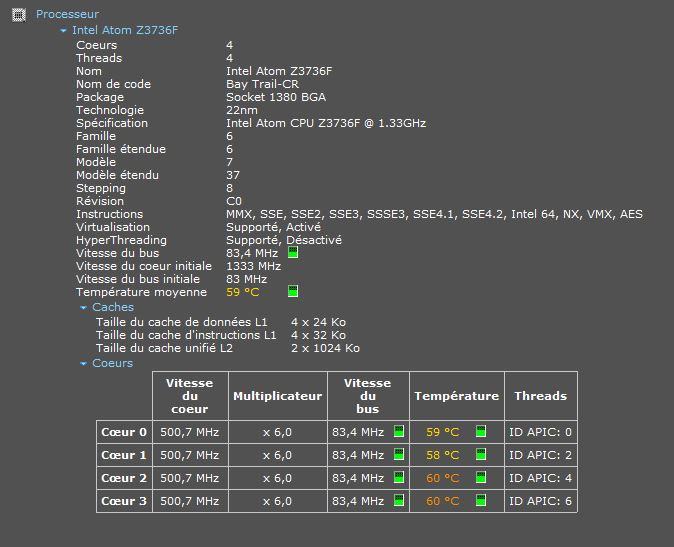Viewport: 674px width, 547px height.
Task: Click bus speed graph icon in Cœur 2 row
Action: [399, 477]
